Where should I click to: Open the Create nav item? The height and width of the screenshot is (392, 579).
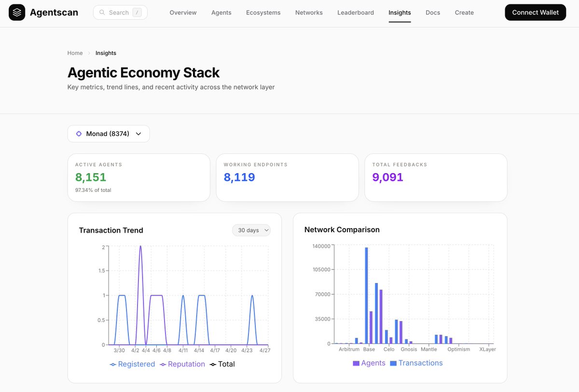pyautogui.click(x=464, y=13)
